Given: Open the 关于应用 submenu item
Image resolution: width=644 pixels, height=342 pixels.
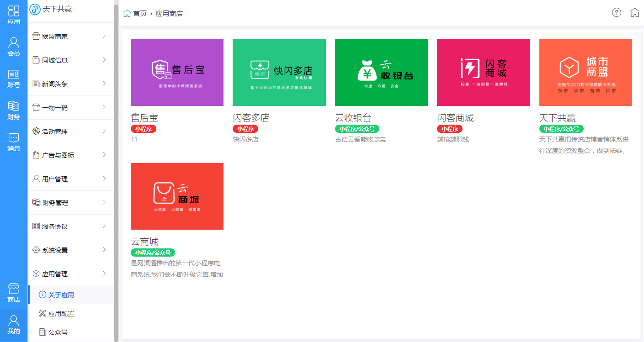Looking at the screenshot, I should coord(61,295).
